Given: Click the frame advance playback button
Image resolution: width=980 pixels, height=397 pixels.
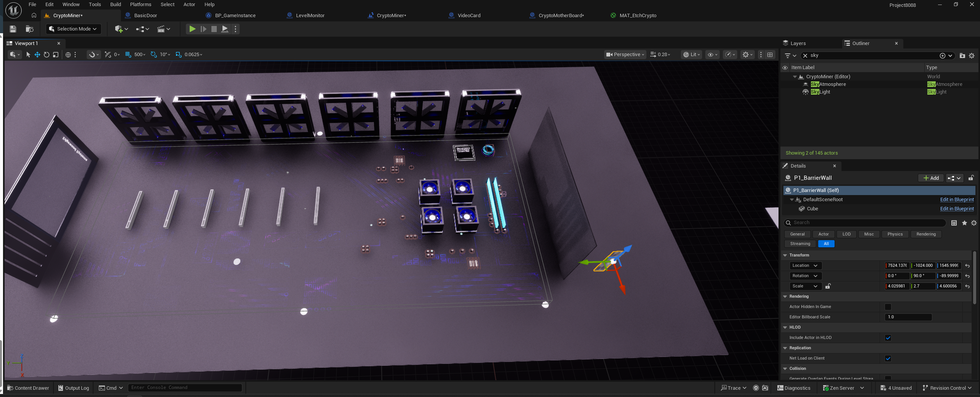Looking at the screenshot, I should [x=203, y=29].
